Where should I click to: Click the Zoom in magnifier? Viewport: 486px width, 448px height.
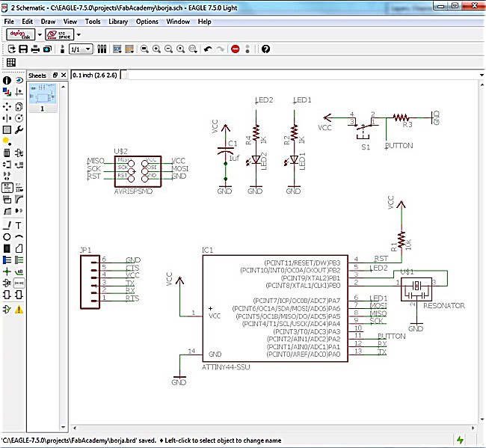(x=156, y=49)
